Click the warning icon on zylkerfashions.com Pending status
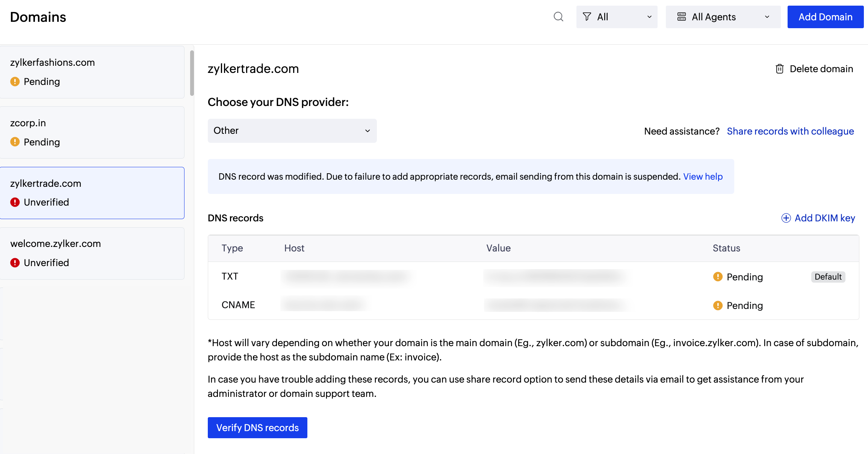The width and height of the screenshot is (868, 454). (15, 81)
